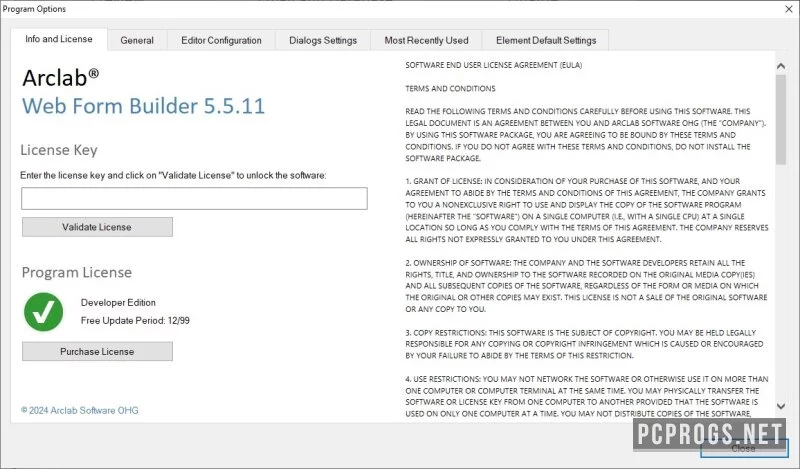Click into the license key input field
Screen dimensions: 800x469
(x=194, y=199)
